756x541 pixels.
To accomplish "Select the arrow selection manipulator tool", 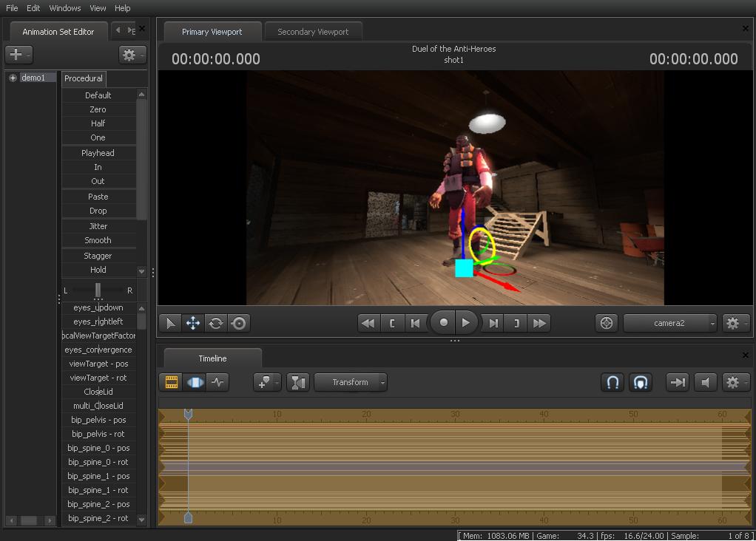I will pos(170,323).
